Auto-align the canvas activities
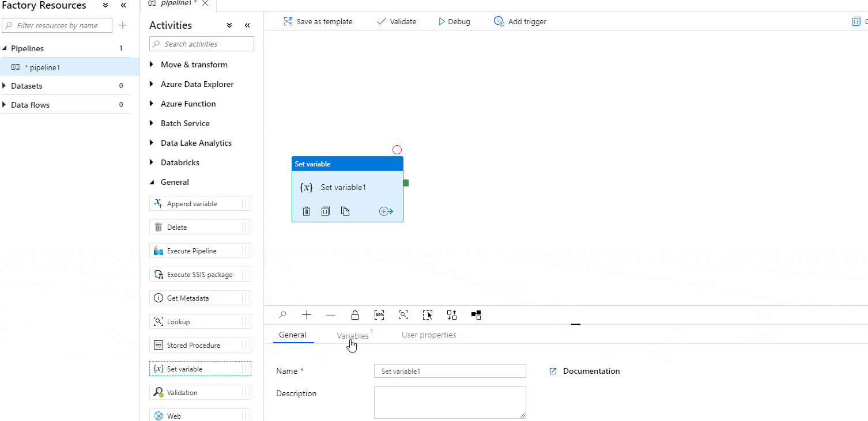 (452, 315)
